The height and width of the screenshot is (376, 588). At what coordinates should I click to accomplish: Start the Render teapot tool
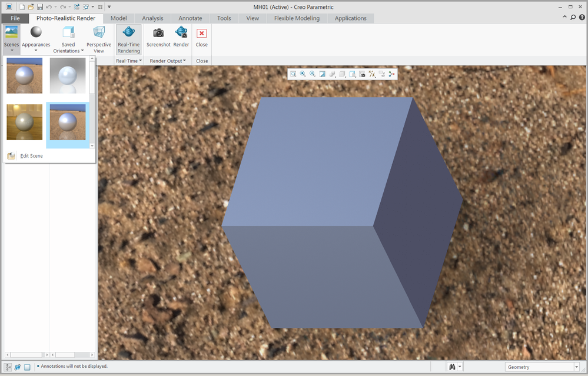[181, 32]
